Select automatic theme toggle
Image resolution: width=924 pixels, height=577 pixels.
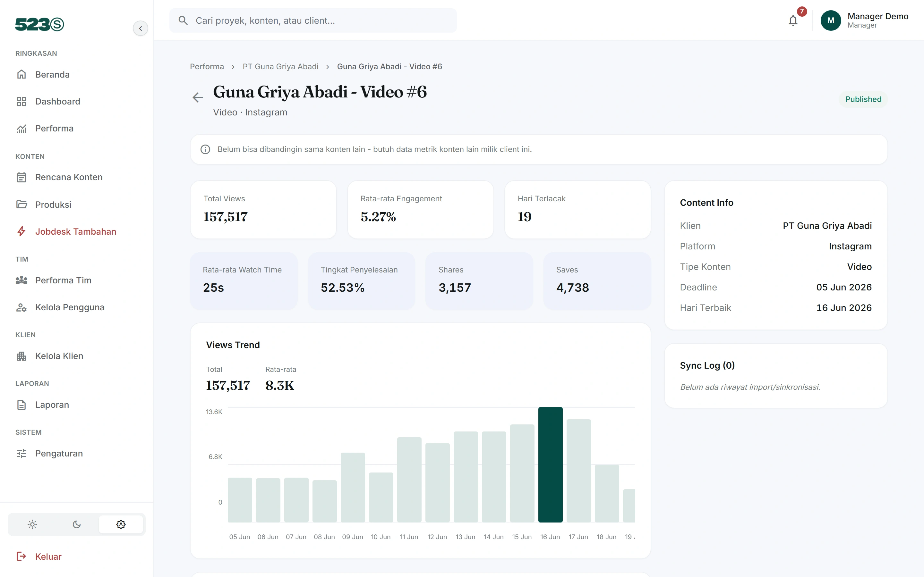121,524
